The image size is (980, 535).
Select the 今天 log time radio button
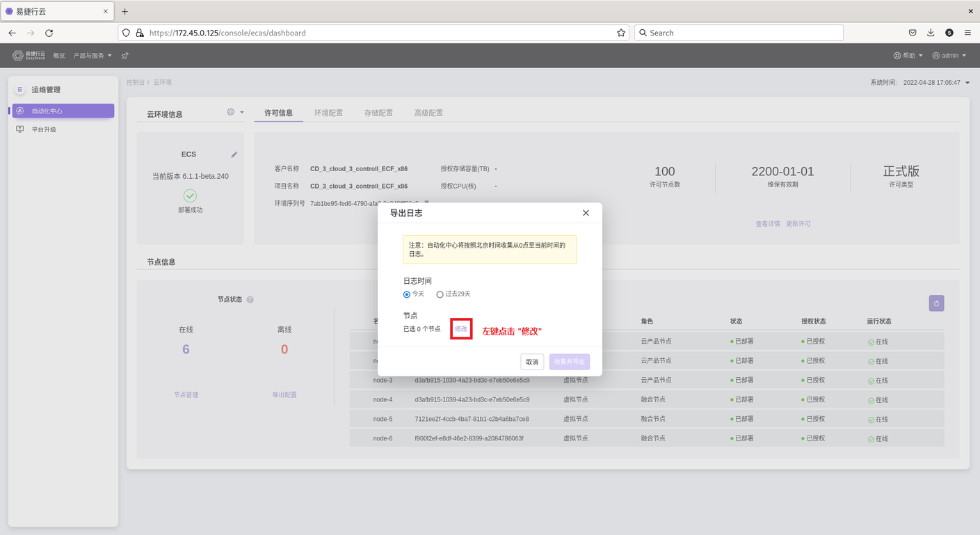click(x=407, y=294)
